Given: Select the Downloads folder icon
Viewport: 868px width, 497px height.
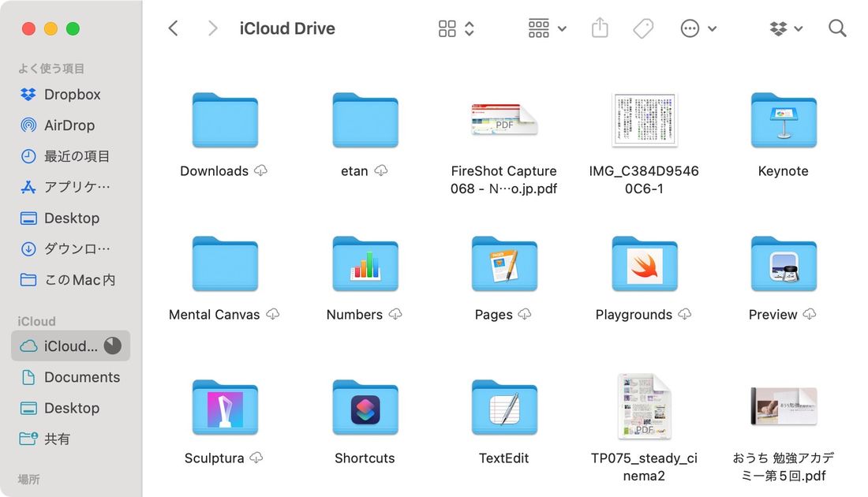Looking at the screenshot, I should (225, 120).
